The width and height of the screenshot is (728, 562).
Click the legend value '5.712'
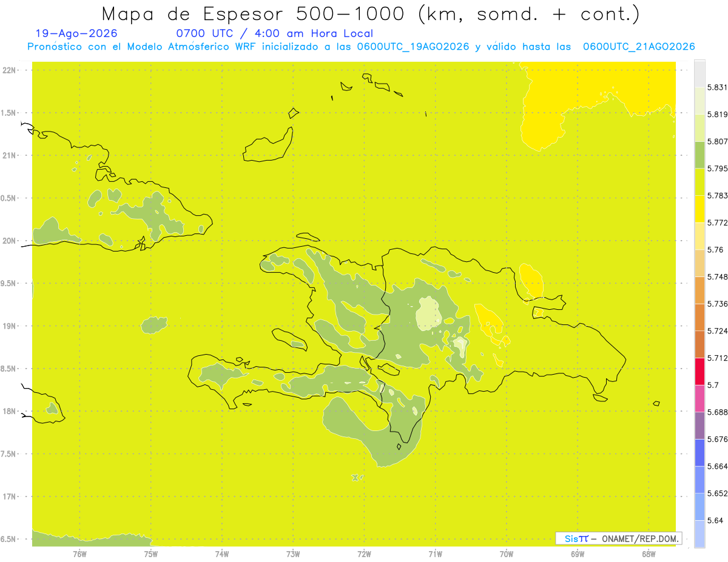[718, 358]
